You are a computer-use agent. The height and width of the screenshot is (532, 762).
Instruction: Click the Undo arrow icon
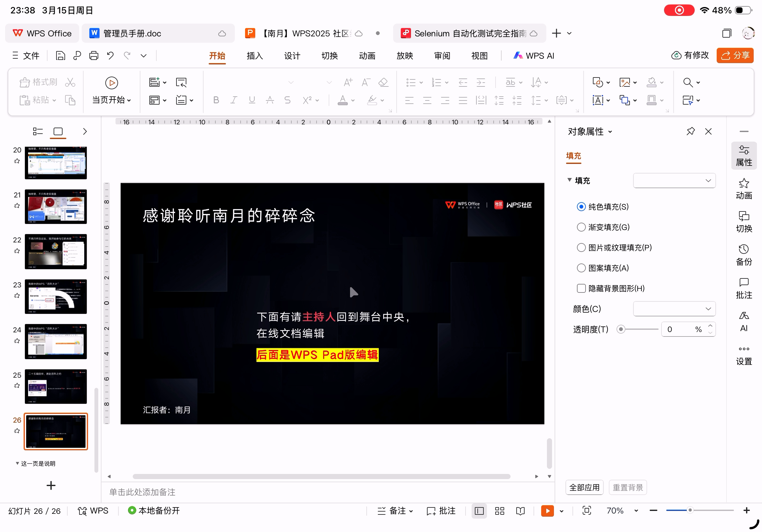tap(110, 55)
